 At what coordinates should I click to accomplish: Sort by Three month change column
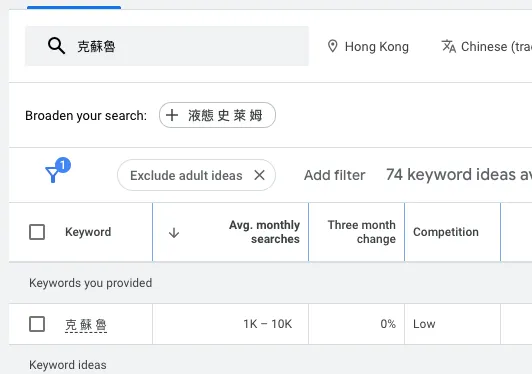[x=362, y=232]
